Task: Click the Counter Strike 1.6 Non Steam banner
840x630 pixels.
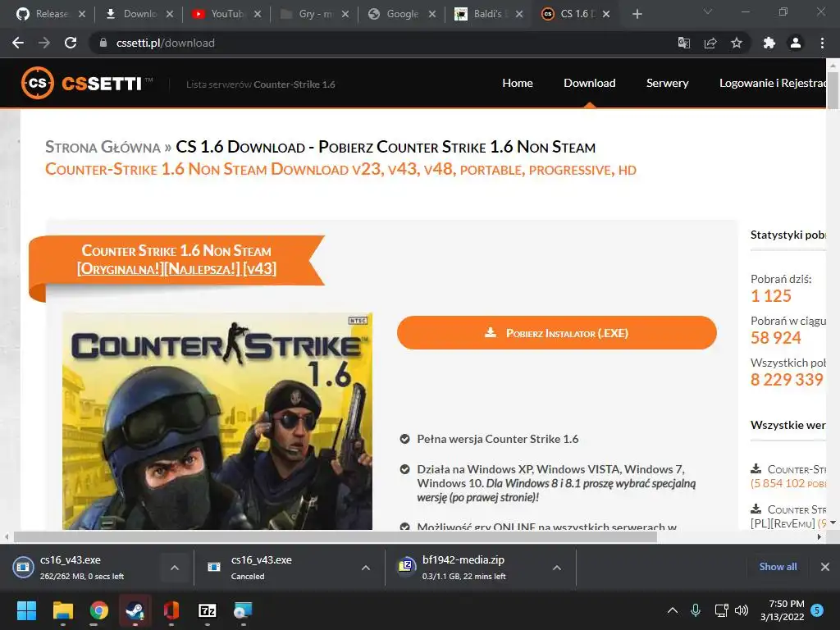Action: (x=177, y=260)
